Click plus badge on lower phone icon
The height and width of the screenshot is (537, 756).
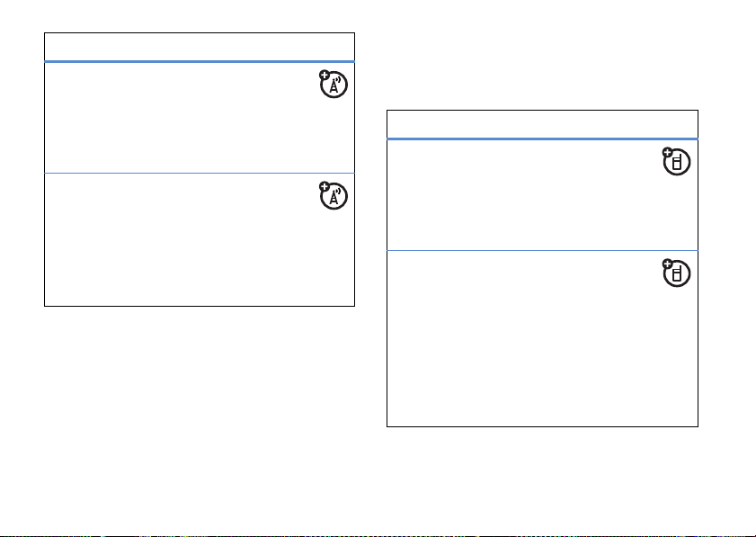pos(666,264)
